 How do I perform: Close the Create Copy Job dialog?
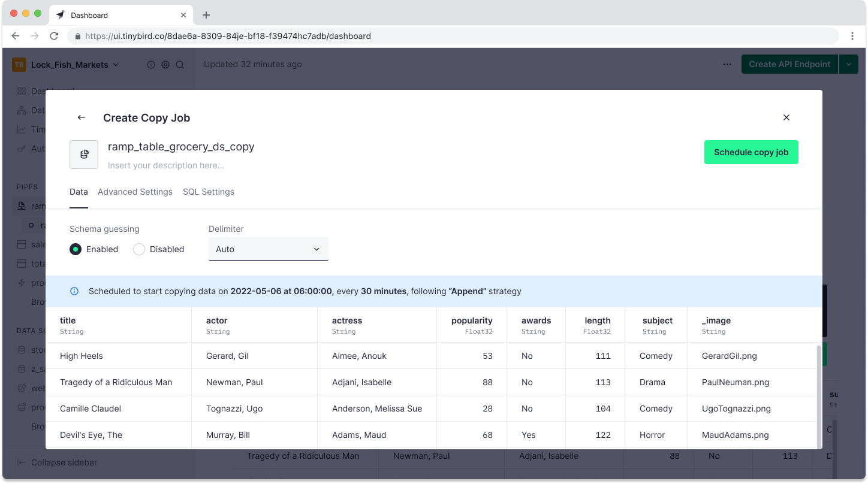click(x=786, y=118)
